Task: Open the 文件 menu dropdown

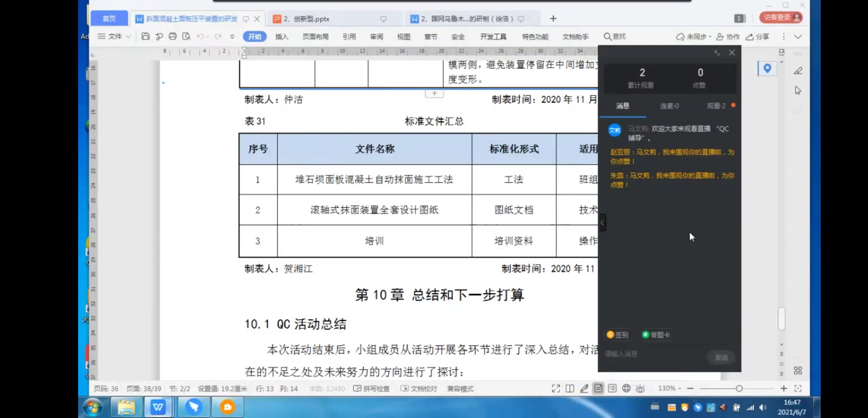Action: click(114, 36)
